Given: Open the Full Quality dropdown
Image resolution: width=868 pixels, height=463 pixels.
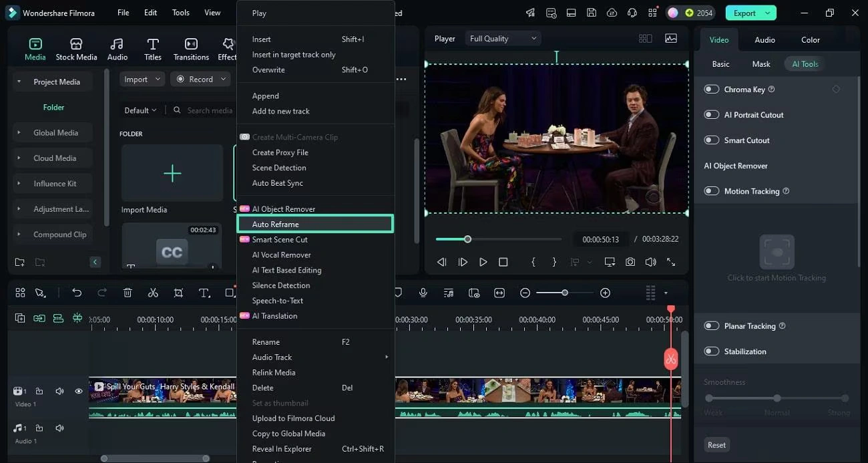Looking at the screenshot, I should [503, 39].
